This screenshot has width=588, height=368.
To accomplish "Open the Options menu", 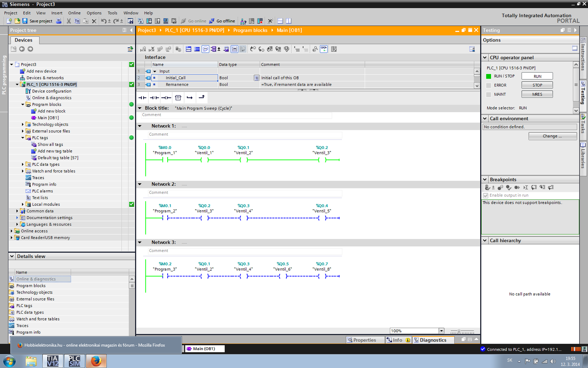I will (94, 13).
